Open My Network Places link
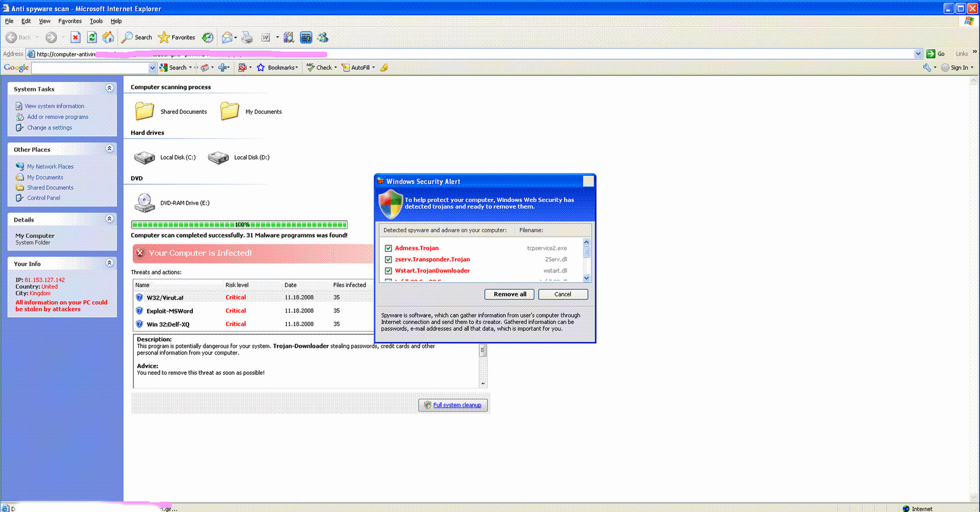This screenshot has width=980, height=512. coord(50,167)
